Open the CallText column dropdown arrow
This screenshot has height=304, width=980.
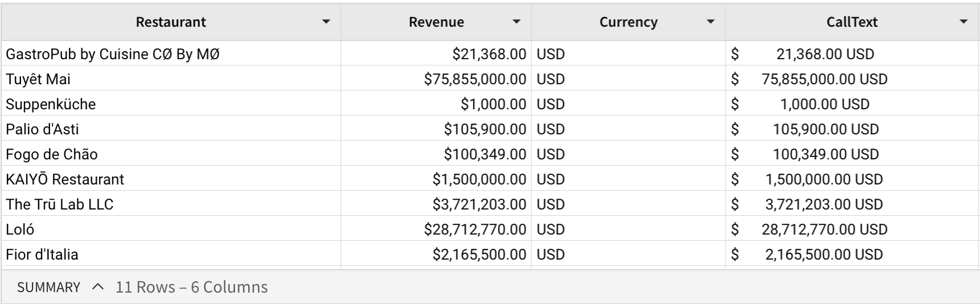click(963, 22)
